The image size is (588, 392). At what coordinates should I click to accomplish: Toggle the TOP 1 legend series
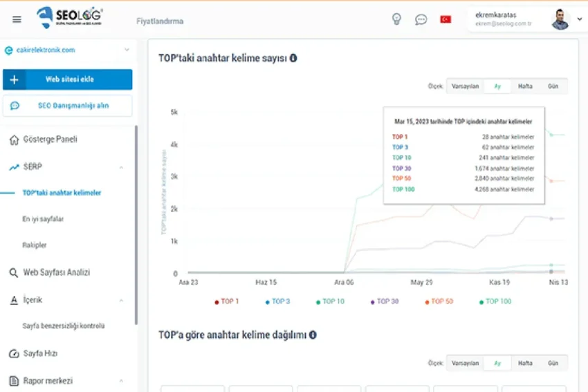(226, 301)
